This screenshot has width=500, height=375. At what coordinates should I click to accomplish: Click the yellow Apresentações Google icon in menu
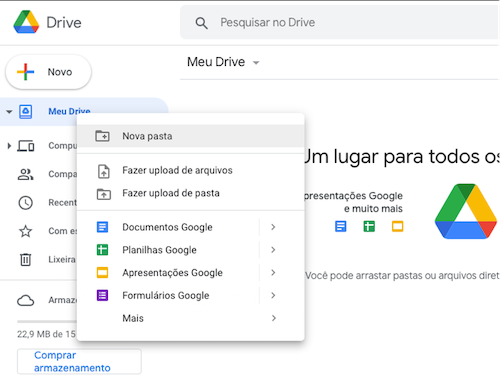click(102, 272)
